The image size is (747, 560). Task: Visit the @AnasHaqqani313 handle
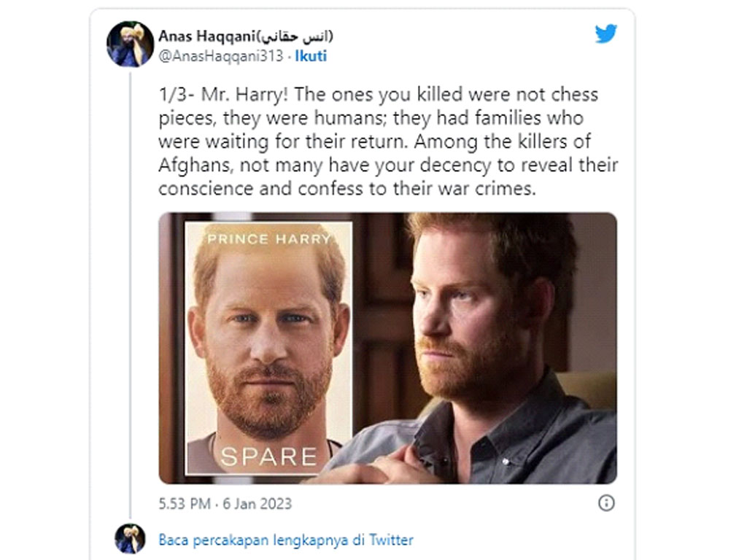(220, 55)
